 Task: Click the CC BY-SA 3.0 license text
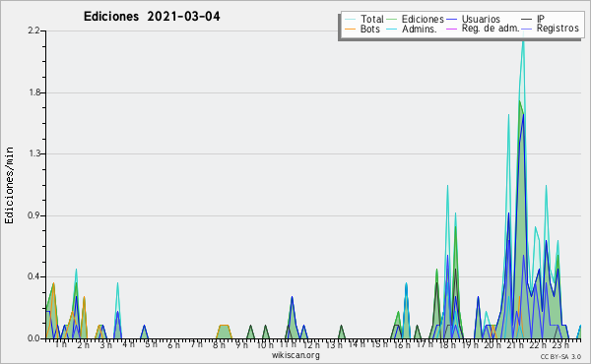coord(560,357)
